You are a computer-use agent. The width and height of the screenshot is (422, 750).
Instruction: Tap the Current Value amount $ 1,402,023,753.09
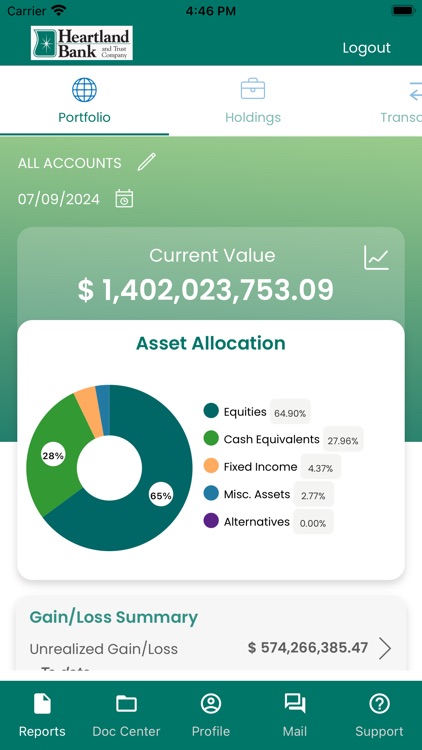pos(206,290)
